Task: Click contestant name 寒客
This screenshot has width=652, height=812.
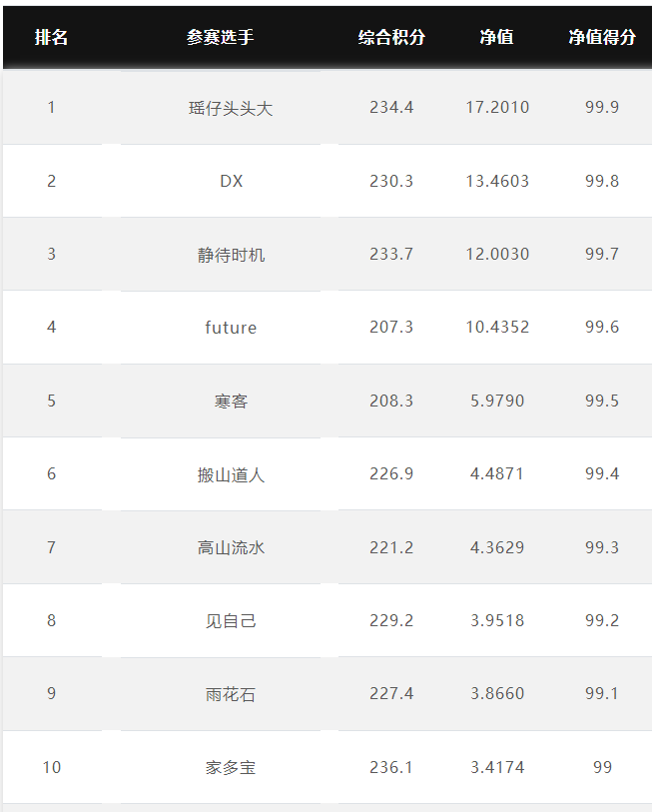Action: coord(231,401)
